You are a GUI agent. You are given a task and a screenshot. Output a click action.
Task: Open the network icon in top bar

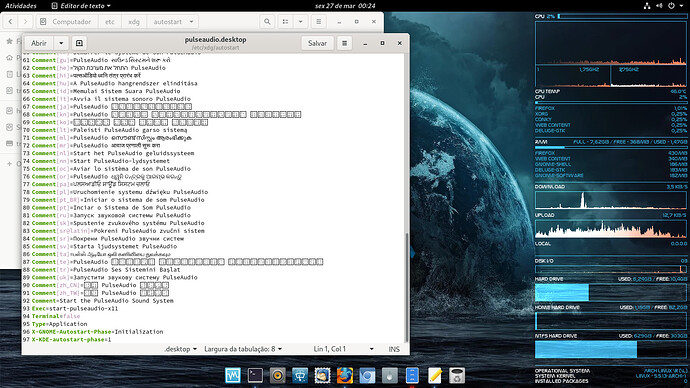tap(647, 6)
